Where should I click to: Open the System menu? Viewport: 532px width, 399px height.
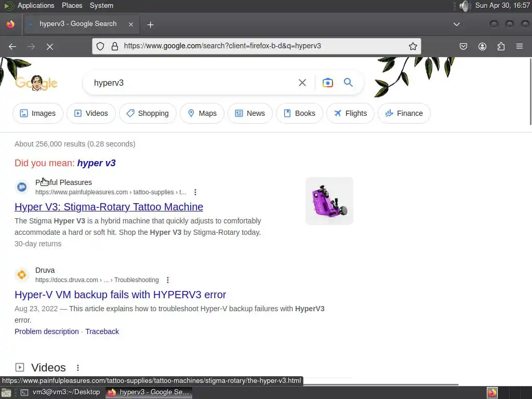101,5
